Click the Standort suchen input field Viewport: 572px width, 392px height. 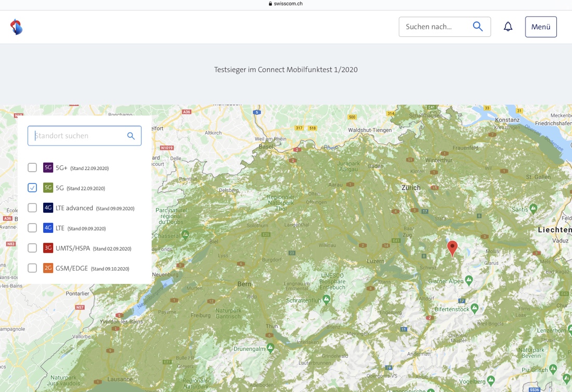78,136
